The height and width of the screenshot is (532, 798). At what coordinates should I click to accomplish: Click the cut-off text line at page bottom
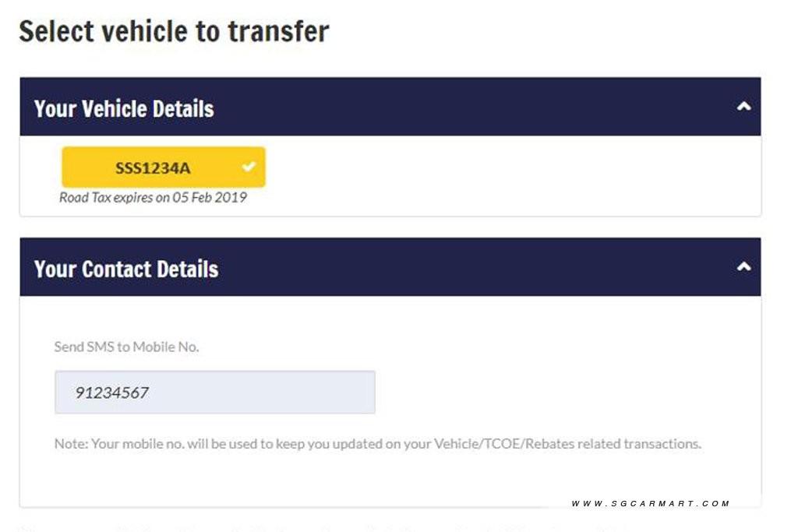326,529
